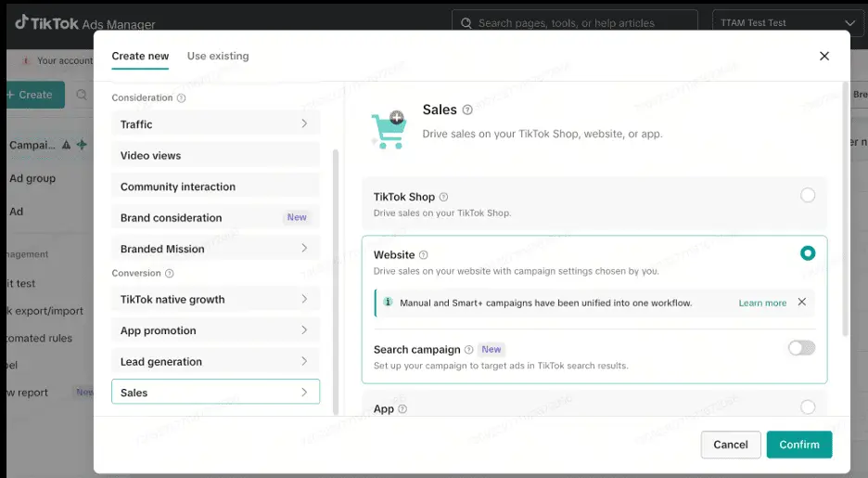Viewport: 868px width, 478px height.
Task: Click the 'it test' sidebar entry
Action: (21, 284)
